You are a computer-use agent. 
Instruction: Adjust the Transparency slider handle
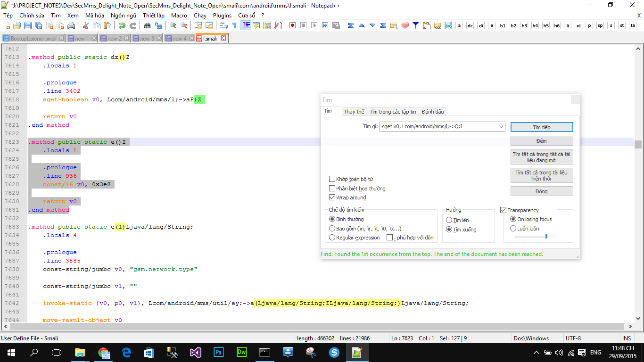(546, 236)
